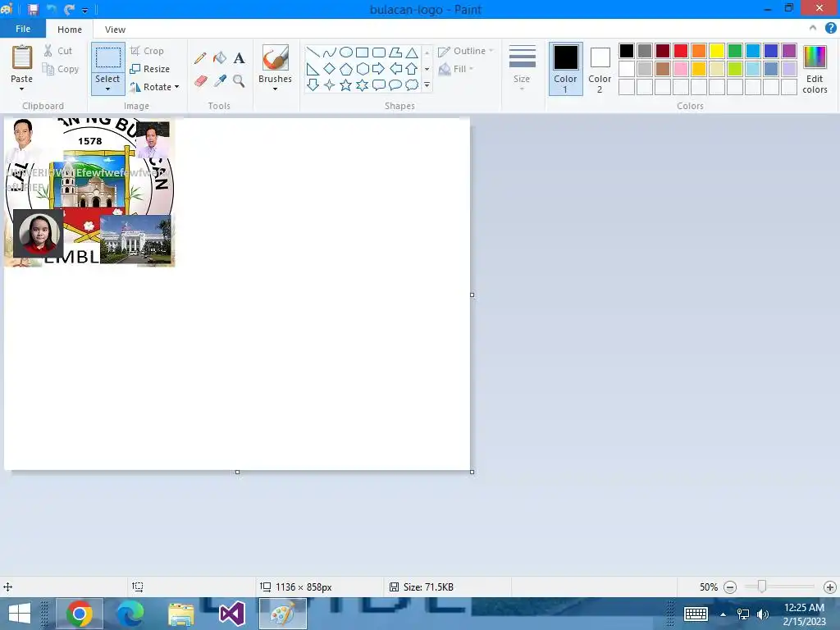Open the File menu
The height and width of the screenshot is (630, 840).
22,29
